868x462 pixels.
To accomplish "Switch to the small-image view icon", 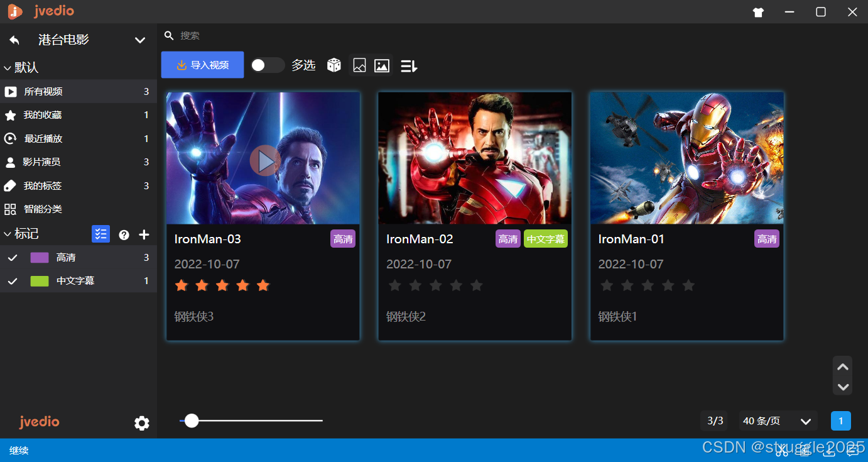I will click(359, 65).
